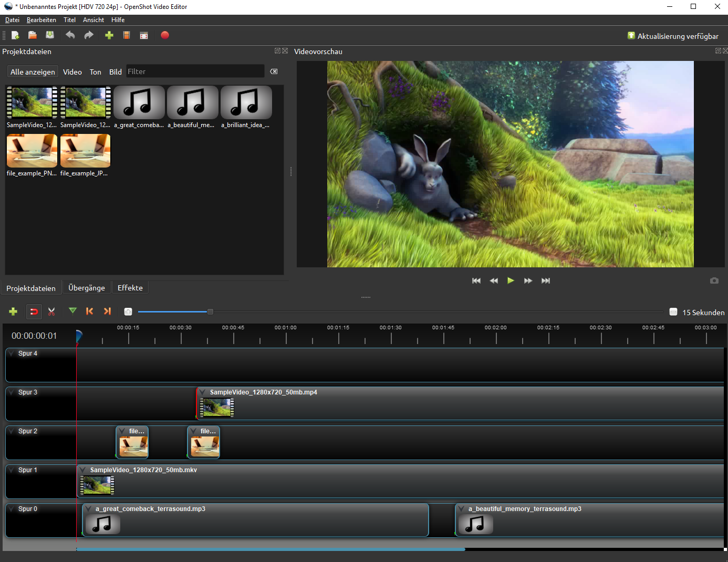Open the SampleVideo mp4 clip menu arrow
This screenshot has width=728, height=562.
203,392
